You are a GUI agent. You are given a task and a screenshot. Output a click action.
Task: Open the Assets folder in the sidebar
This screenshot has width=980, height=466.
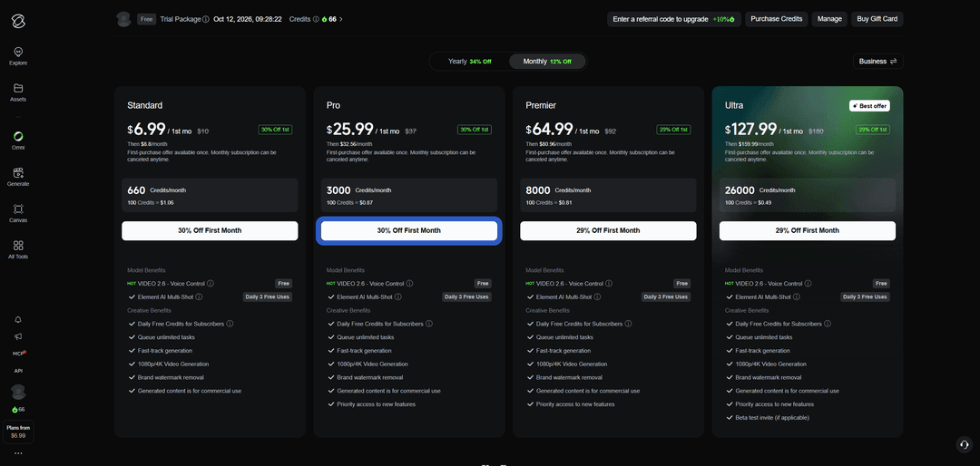point(18,92)
